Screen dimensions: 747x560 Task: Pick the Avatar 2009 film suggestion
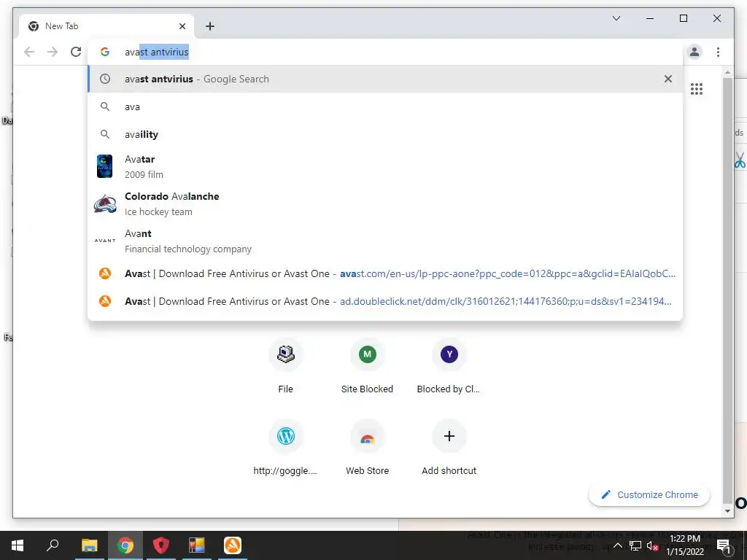(385, 167)
